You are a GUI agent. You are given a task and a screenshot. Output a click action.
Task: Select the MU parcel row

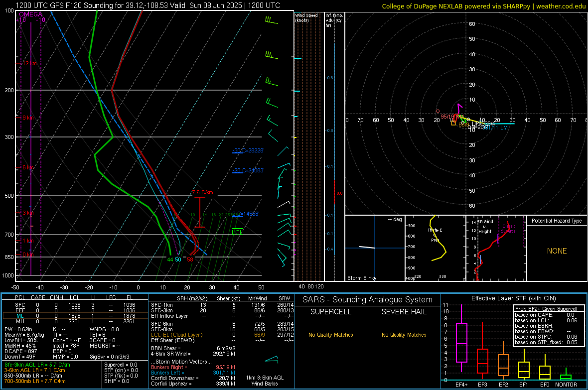(75, 321)
